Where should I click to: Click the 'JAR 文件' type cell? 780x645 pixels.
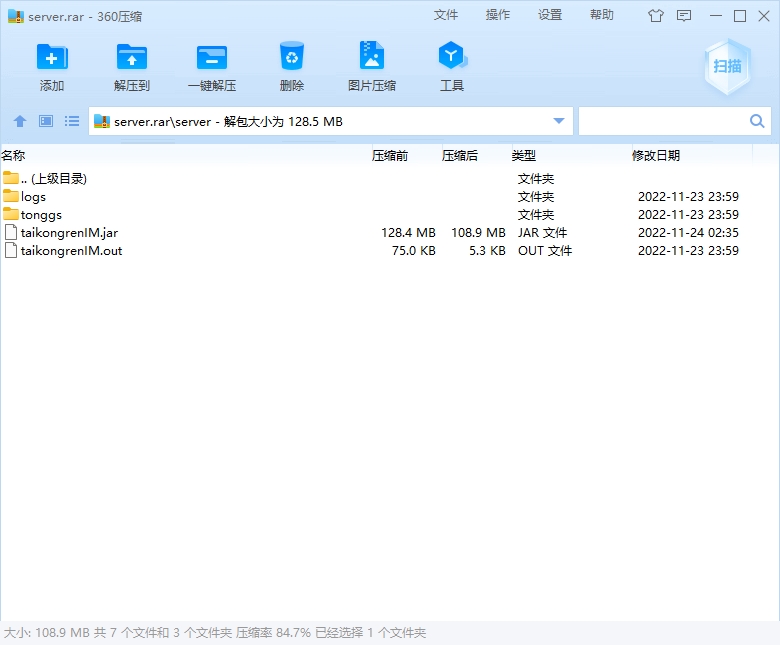point(543,233)
